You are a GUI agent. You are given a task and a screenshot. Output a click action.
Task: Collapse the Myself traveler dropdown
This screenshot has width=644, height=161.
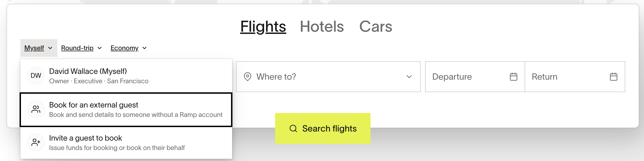[39, 48]
